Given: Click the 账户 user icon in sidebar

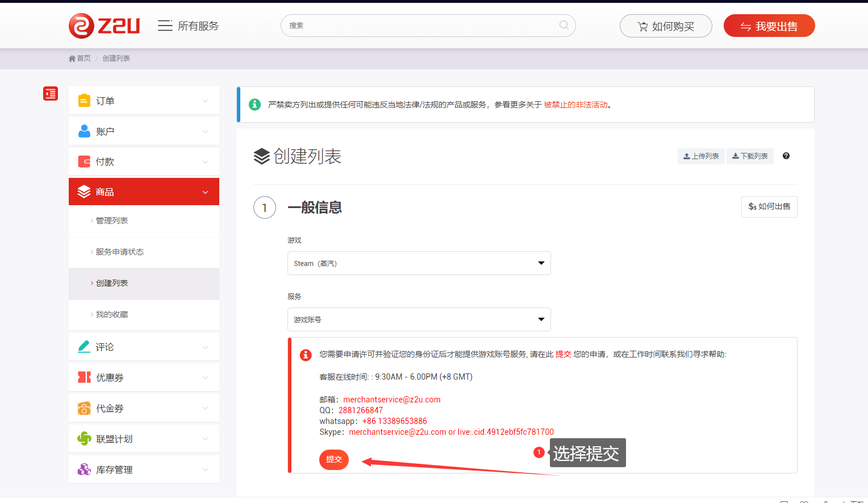Looking at the screenshot, I should coord(84,131).
